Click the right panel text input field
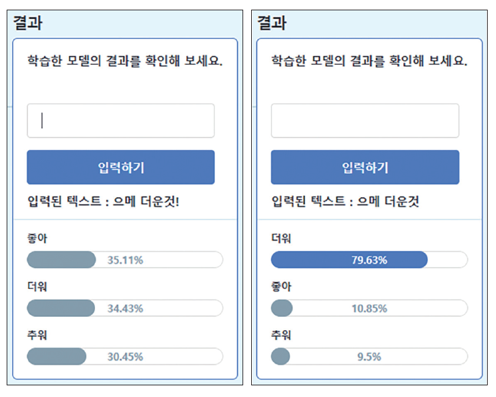 coord(365,120)
